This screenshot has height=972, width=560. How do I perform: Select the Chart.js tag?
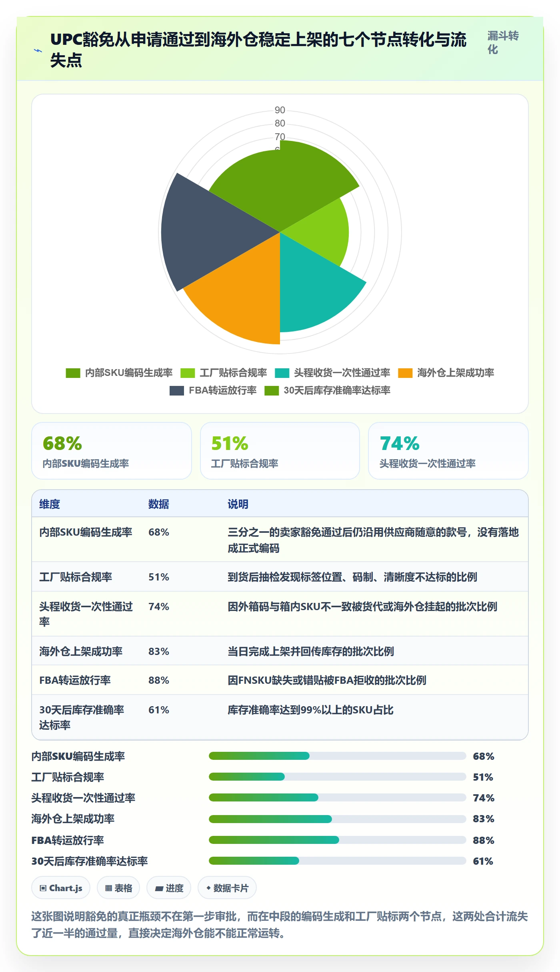61,888
